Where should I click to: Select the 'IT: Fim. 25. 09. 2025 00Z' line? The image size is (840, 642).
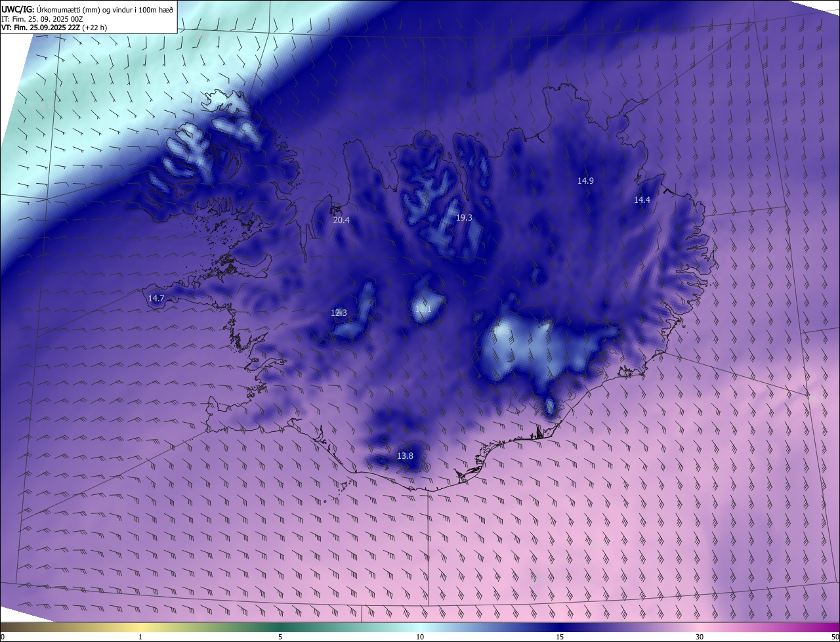[42, 19]
